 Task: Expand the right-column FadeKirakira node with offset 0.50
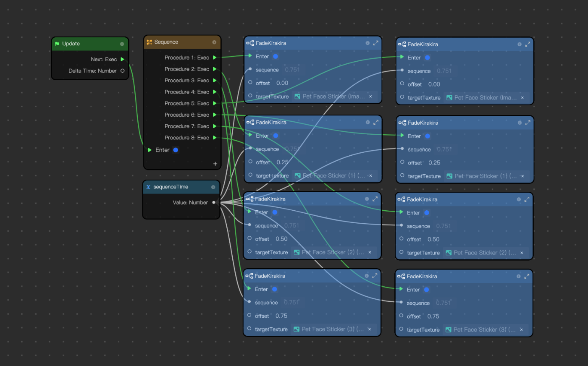pos(527,200)
